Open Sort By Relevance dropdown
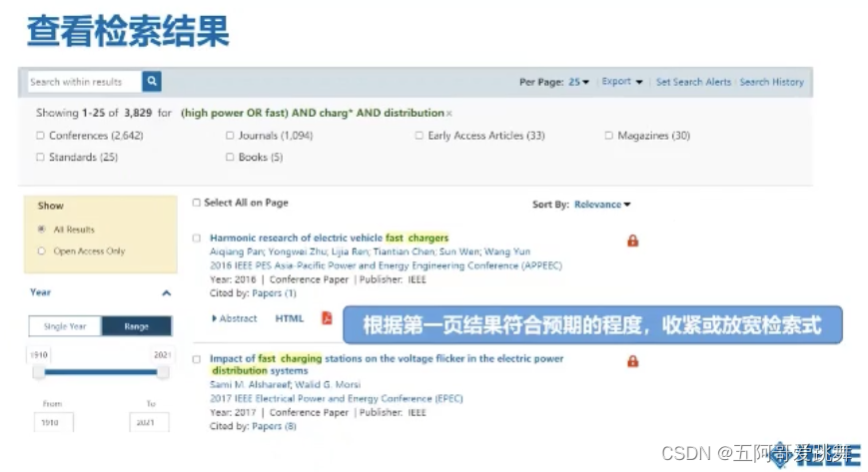 (602, 205)
